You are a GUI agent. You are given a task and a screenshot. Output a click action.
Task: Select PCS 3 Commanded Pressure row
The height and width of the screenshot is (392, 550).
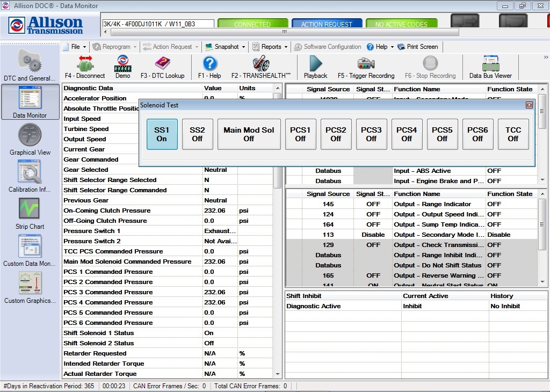(168, 292)
